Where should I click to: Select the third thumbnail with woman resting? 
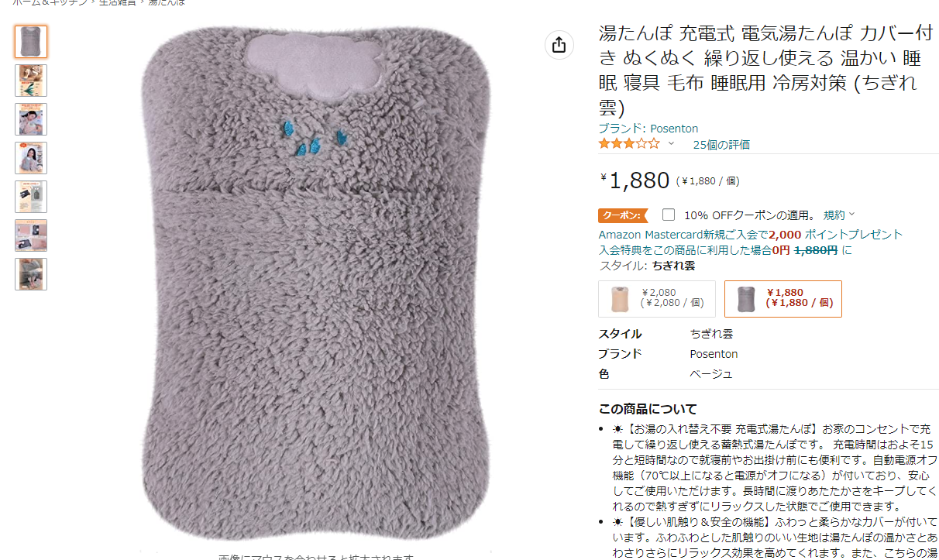pyautogui.click(x=31, y=119)
